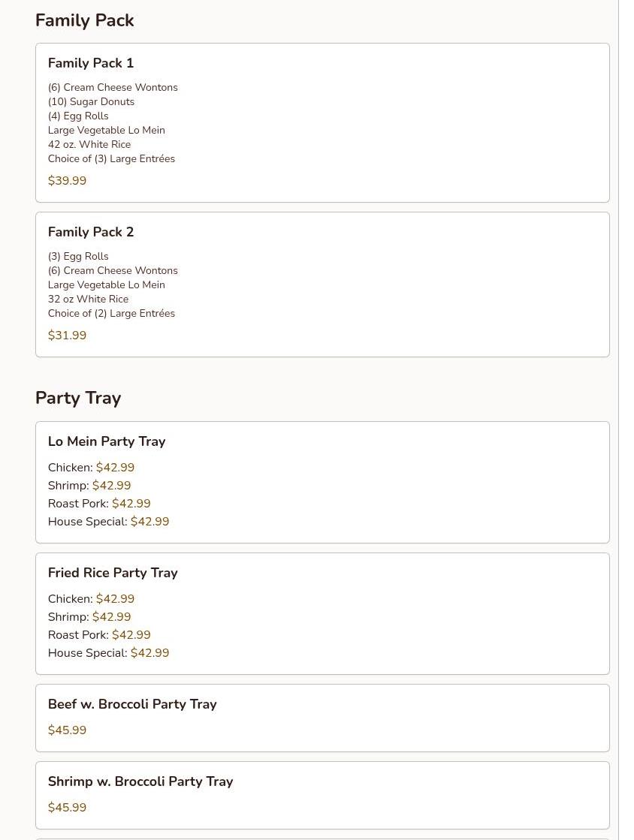Click the Party Tray section heading
This screenshot has height=840, width=634.
tap(78, 398)
